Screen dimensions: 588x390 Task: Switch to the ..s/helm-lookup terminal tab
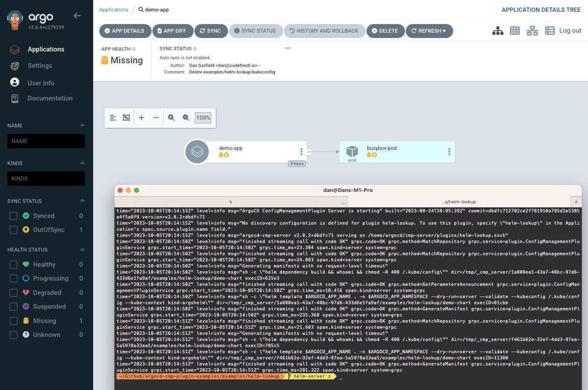point(459,201)
